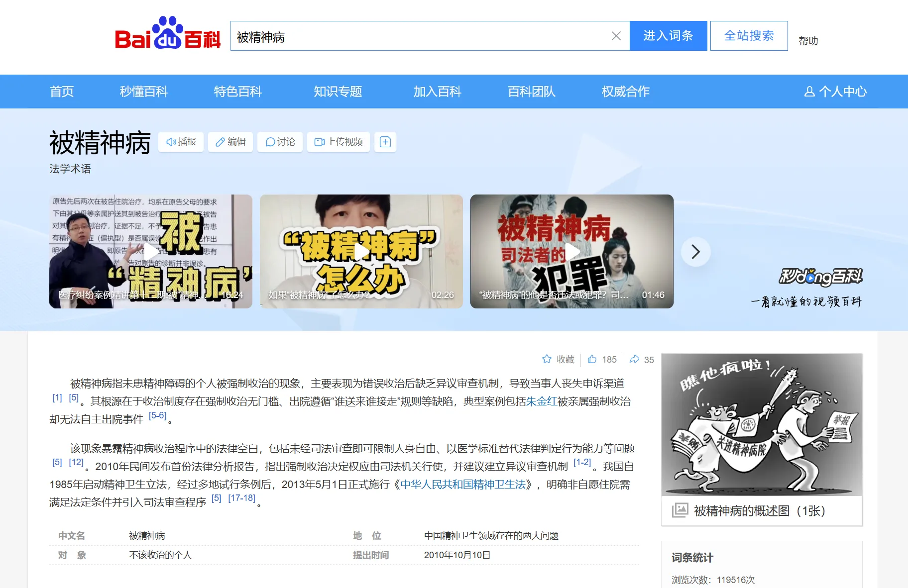
Task: Open the 被精神病的概述图 image gallery icon
Action: coord(680,509)
